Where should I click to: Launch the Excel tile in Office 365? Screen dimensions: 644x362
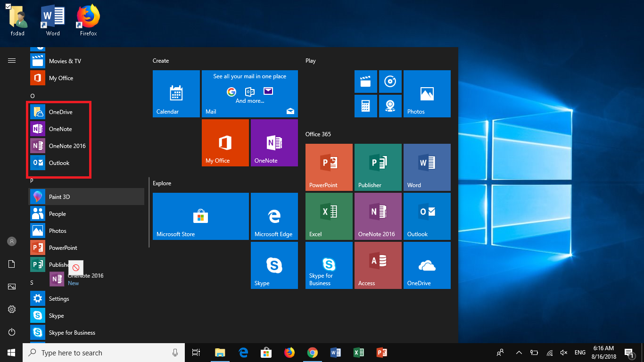(x=329, y=216)
